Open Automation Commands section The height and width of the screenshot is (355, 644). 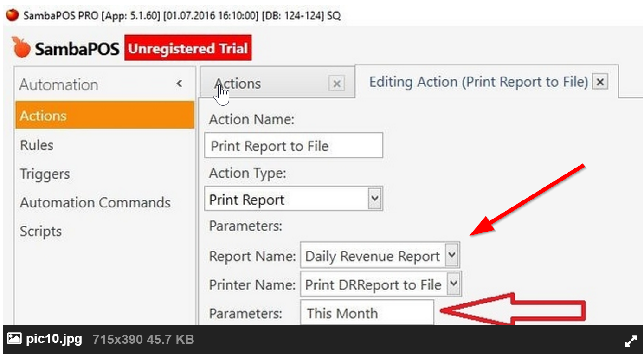point(96,202)
